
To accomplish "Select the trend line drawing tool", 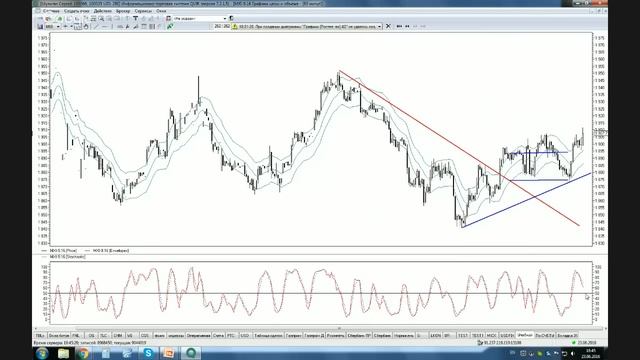I will (x=96, y=27).
